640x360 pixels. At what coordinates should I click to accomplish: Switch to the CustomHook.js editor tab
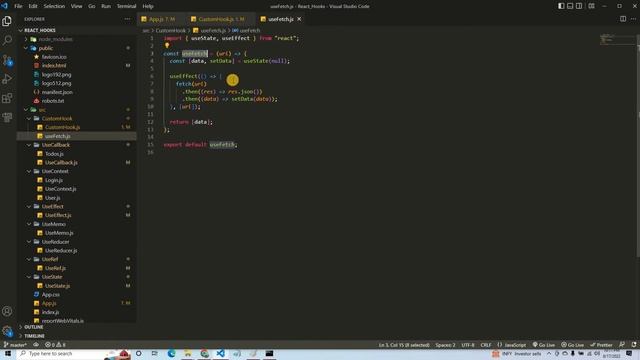pos(221,19)
